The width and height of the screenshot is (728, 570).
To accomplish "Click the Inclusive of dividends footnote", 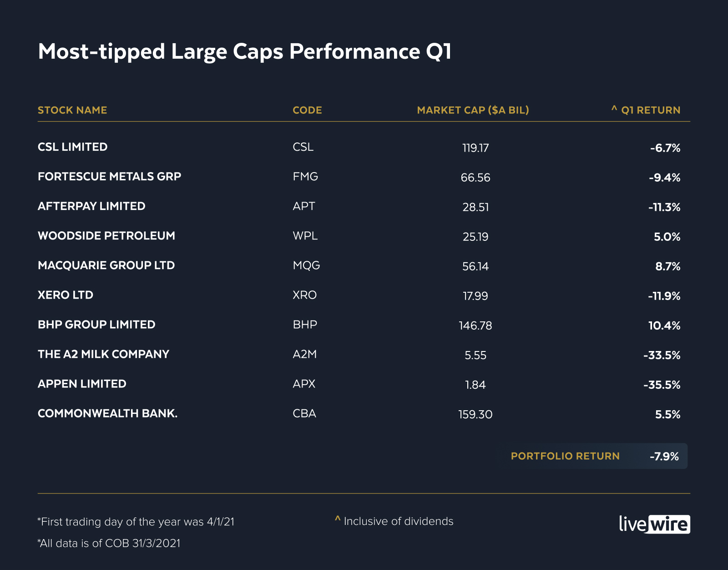I will [x=398, y=521].
